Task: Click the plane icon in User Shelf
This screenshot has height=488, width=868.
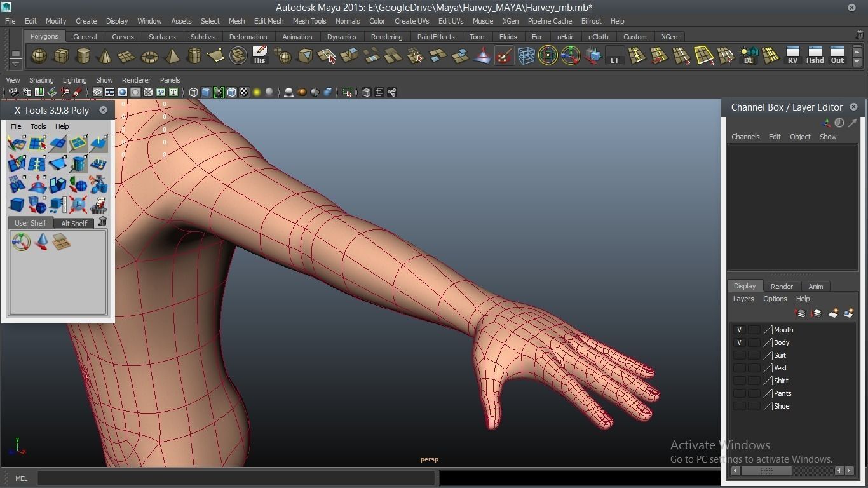Action: (62, 241)
